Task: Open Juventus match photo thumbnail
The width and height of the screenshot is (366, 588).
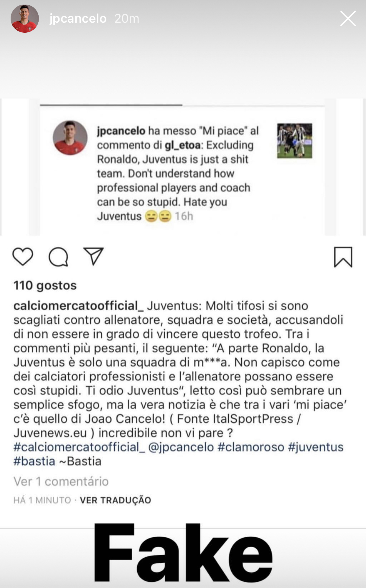Action: coord(294,141)
